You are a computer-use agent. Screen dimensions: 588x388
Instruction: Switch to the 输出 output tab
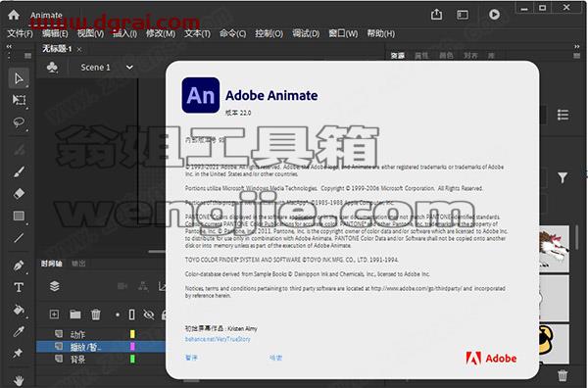pos(78,264)
